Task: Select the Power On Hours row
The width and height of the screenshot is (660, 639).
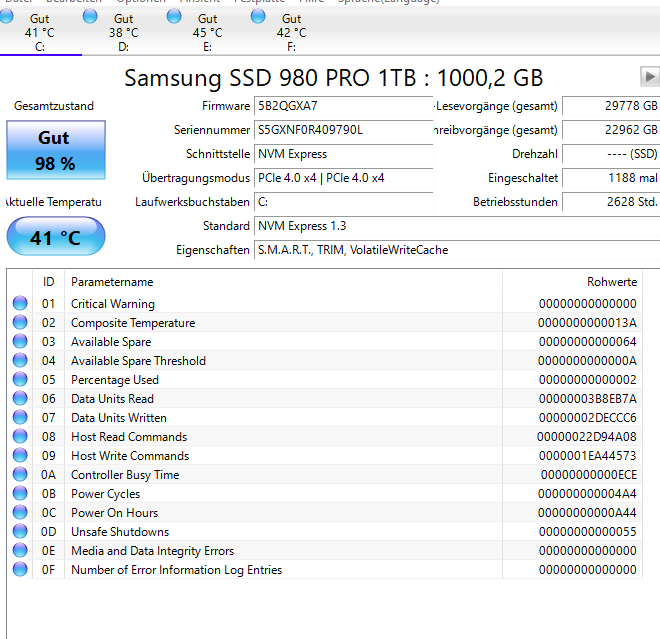Action: (325, 513)
